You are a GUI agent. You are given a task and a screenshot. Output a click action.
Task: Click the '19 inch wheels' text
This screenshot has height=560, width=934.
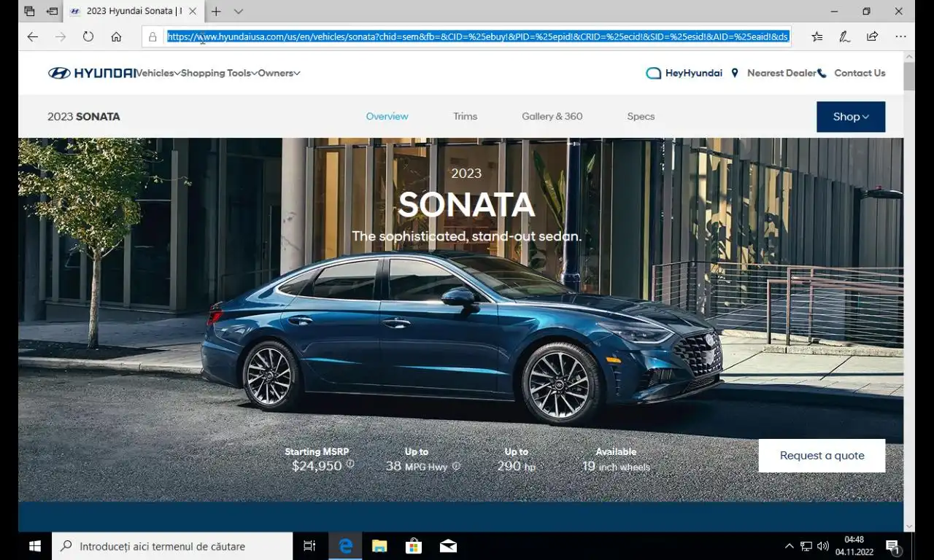pyautogui.click(x=616, y=466)
